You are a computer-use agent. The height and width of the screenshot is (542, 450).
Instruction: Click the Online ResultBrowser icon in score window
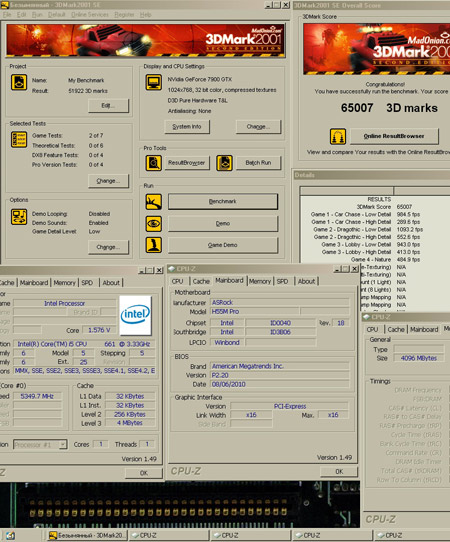pos(338,136)
